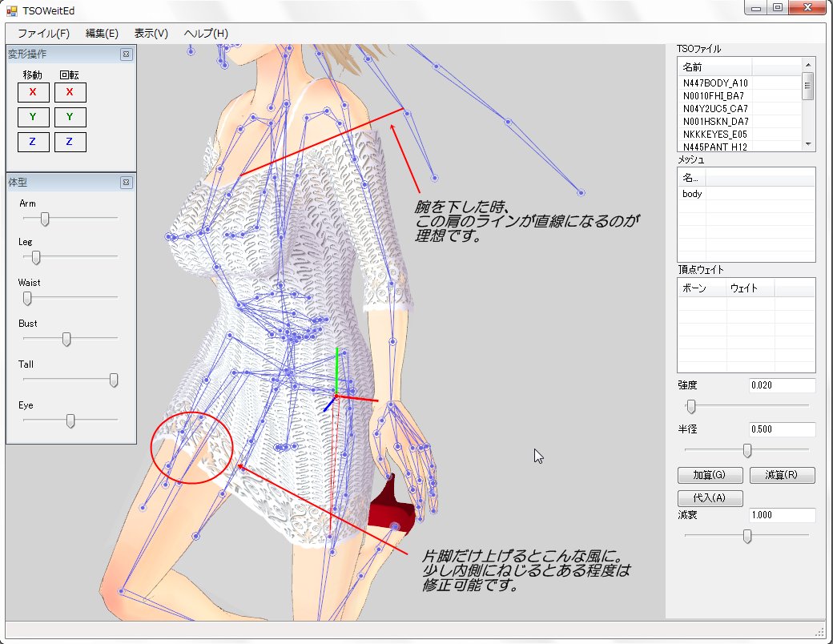Close the 変形操作 panel

126,54
